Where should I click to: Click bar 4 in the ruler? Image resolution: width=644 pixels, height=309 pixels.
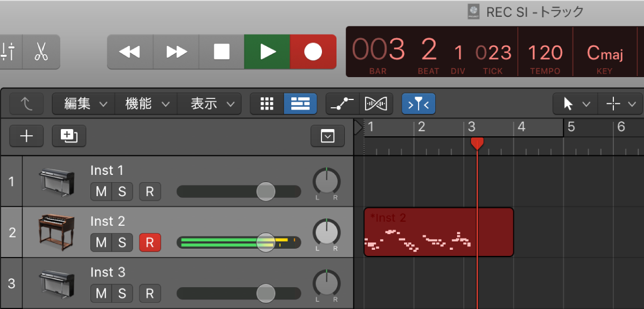521,127
